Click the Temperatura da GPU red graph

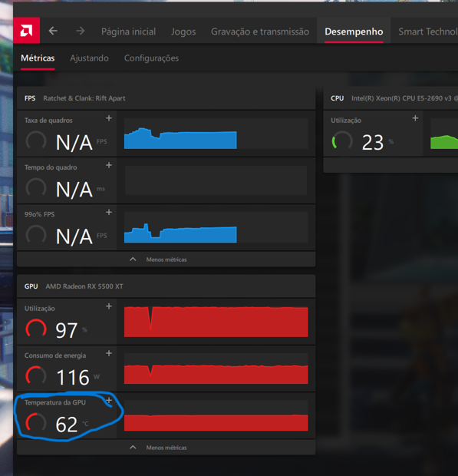216,416
